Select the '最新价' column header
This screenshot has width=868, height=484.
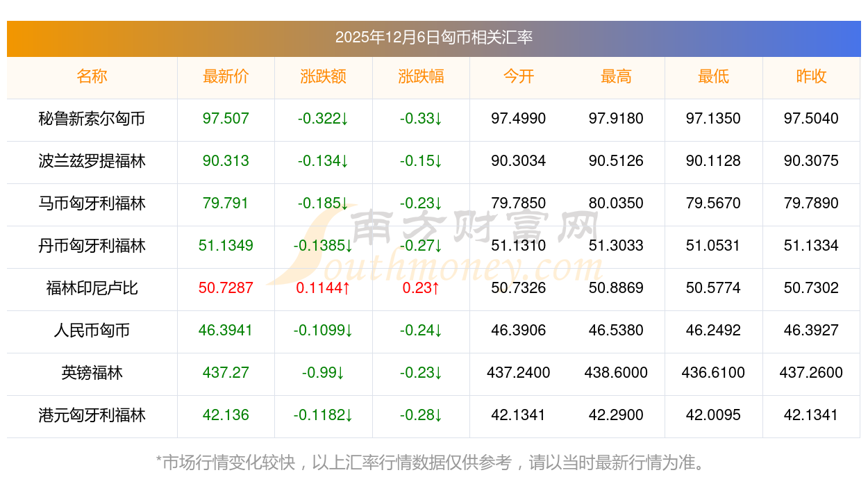pyautogui.click(x=226, y=76)
